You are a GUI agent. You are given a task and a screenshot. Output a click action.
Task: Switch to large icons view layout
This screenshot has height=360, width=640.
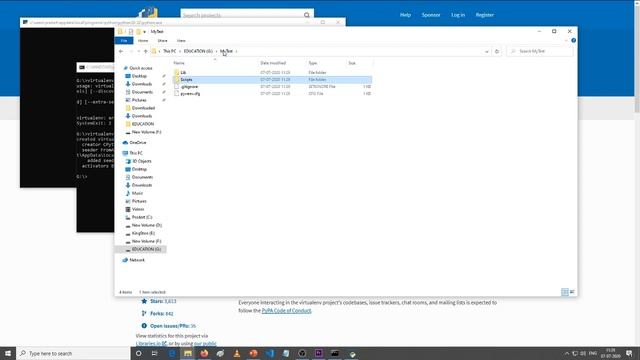pos(572,292)
